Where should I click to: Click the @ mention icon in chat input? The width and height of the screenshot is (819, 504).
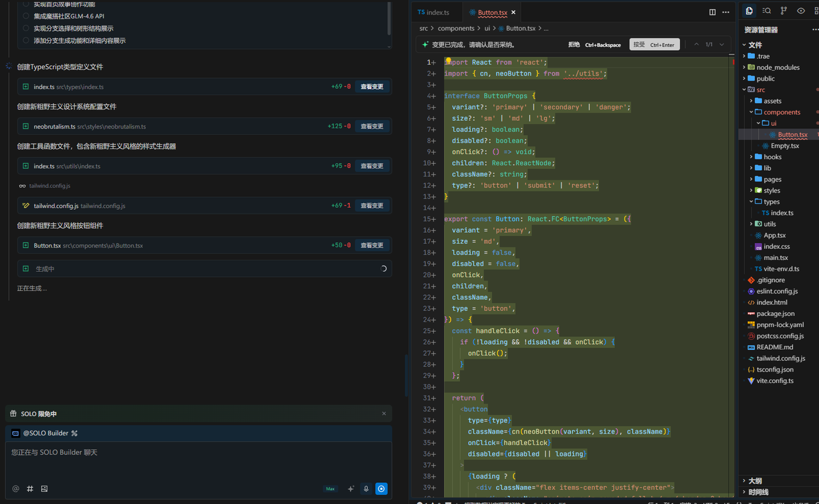pyautogui.click(x=16, y=489)
